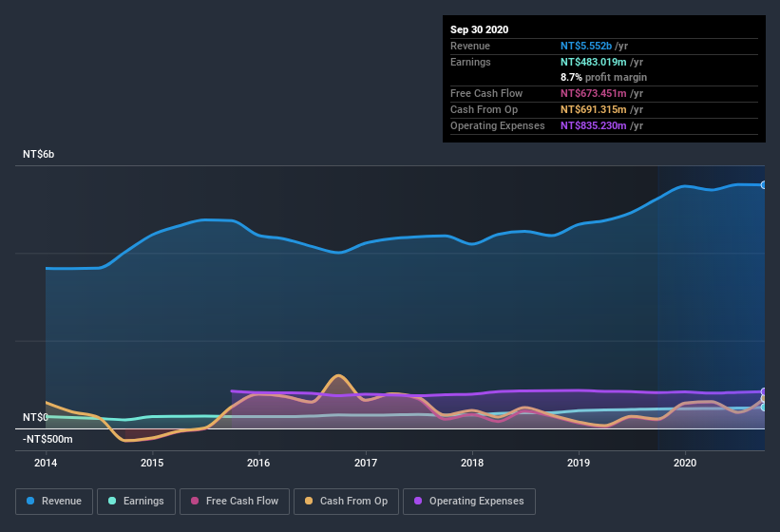Hide the Earnings series via legend
Viewport: 780px width, 532px height.
point(136,501)
